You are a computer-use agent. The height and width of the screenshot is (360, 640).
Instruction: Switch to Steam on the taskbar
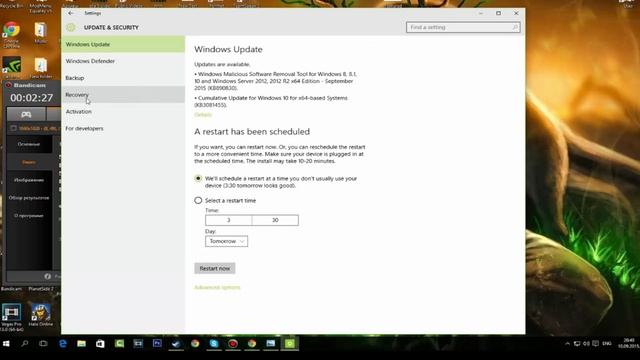pos(176,344)
